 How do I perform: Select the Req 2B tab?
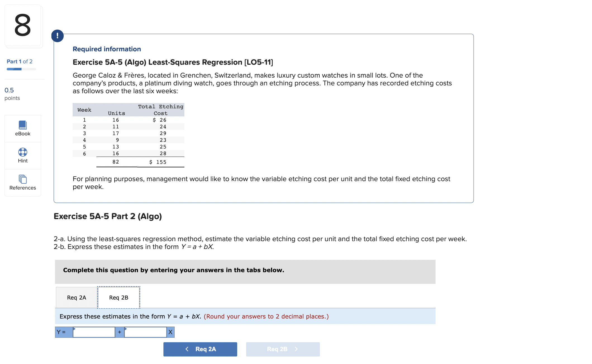118,297
